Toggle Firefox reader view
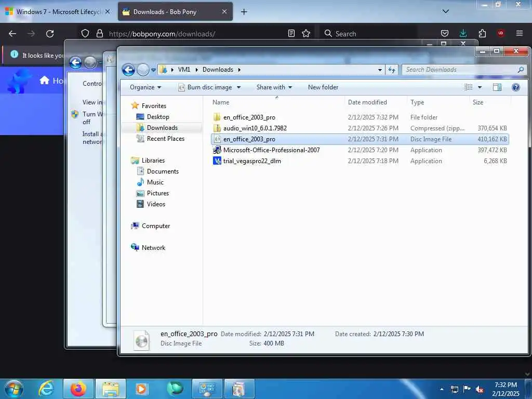The width and height of the screenshot is (532, 399). coord(291,33)
